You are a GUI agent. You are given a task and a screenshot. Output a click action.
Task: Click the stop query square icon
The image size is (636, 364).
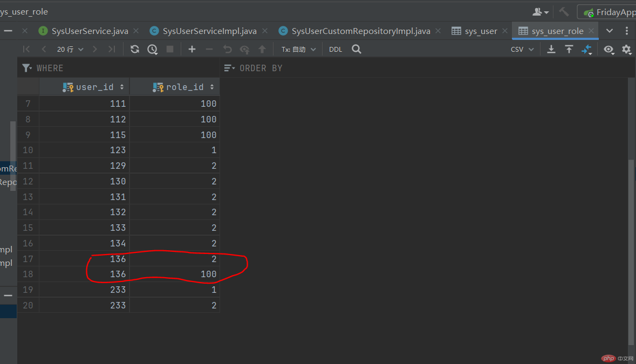170,49
